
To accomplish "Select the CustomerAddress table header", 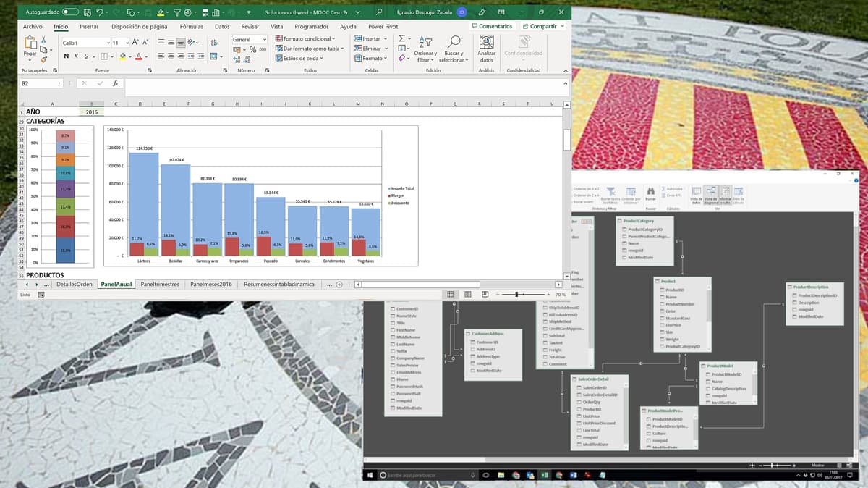I will tap(493, 334).
